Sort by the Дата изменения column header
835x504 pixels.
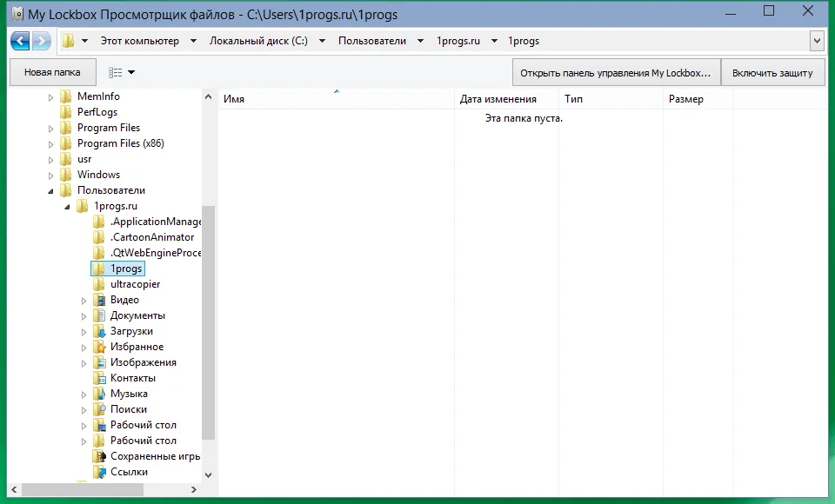coord(498,99)
